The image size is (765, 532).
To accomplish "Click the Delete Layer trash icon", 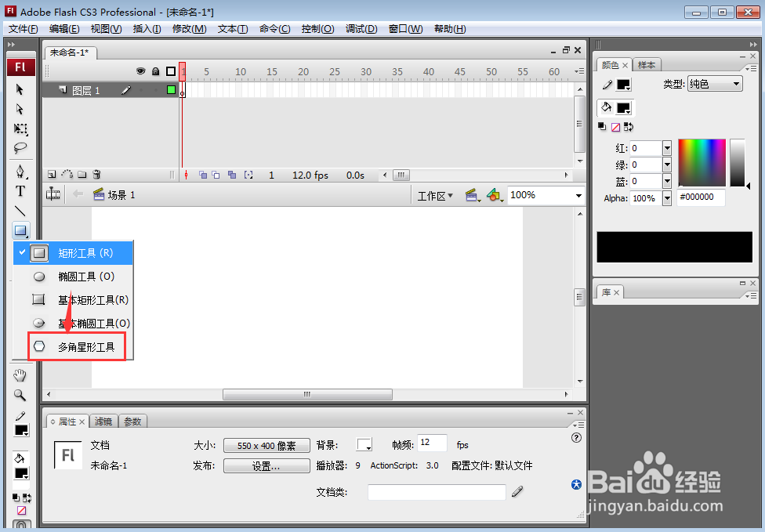I will [96, 175].
